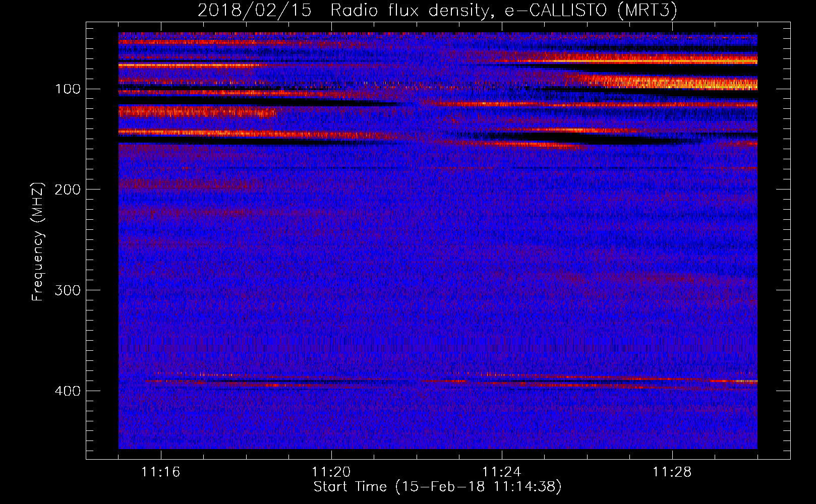Click the 400 frequency tick label

click(x=68, y=391)
